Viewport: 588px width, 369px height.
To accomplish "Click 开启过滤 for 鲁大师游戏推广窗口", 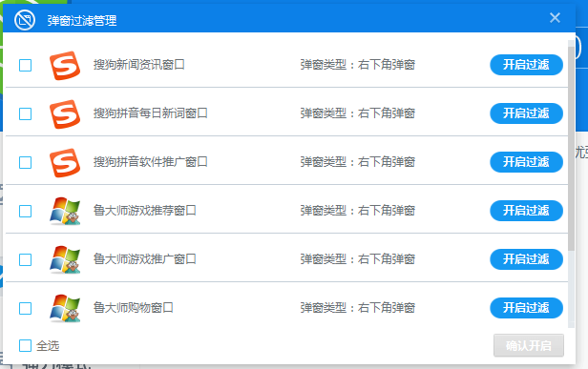I will click(526, 259).
